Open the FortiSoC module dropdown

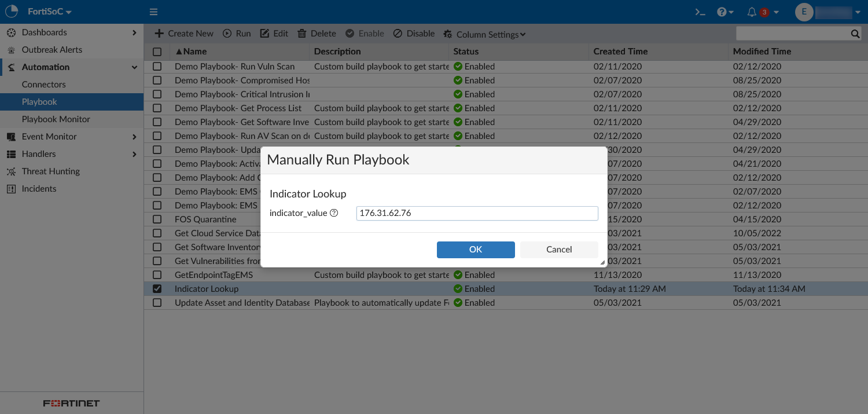[x=50, y=12]
